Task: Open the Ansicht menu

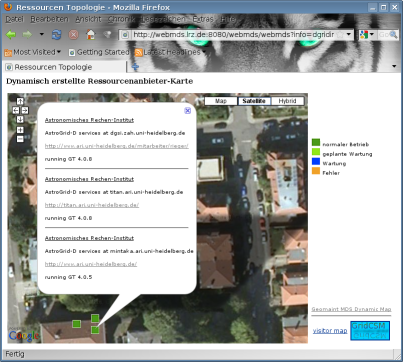Action: 88,19
